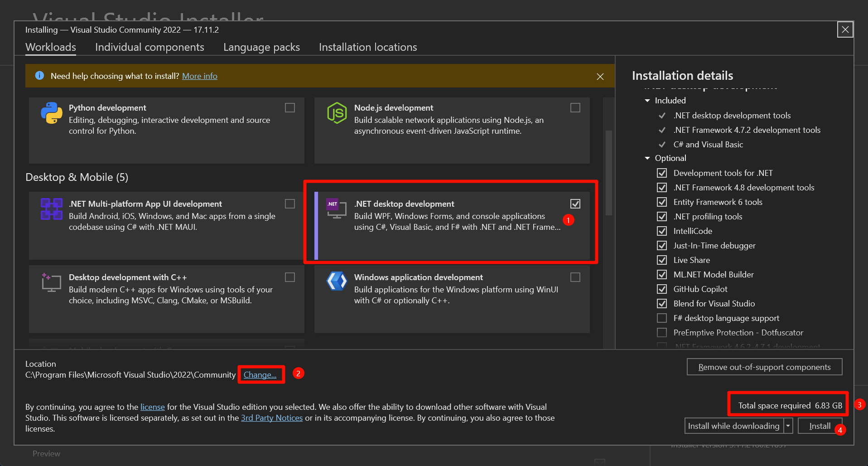The height and width of the screenshot is (466, 868).
Task: Click the blue info icon in banner
Action: click(x=39, y=76)
